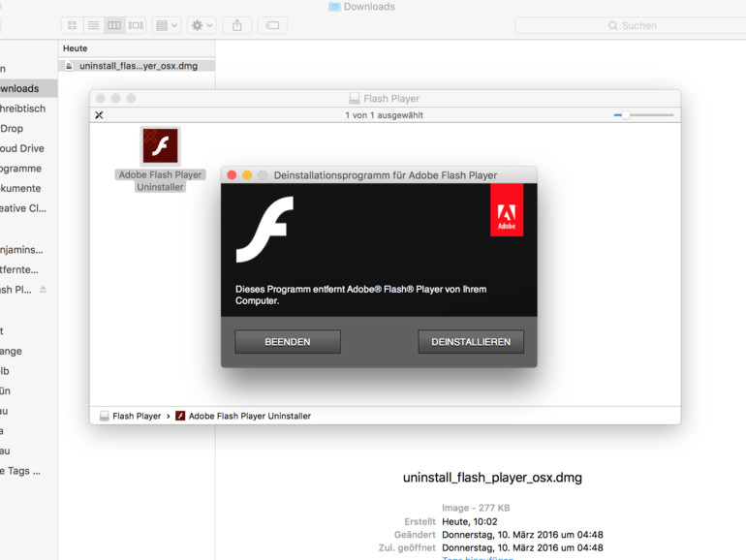Open Dokumente in sidebar

pos(27,188)
